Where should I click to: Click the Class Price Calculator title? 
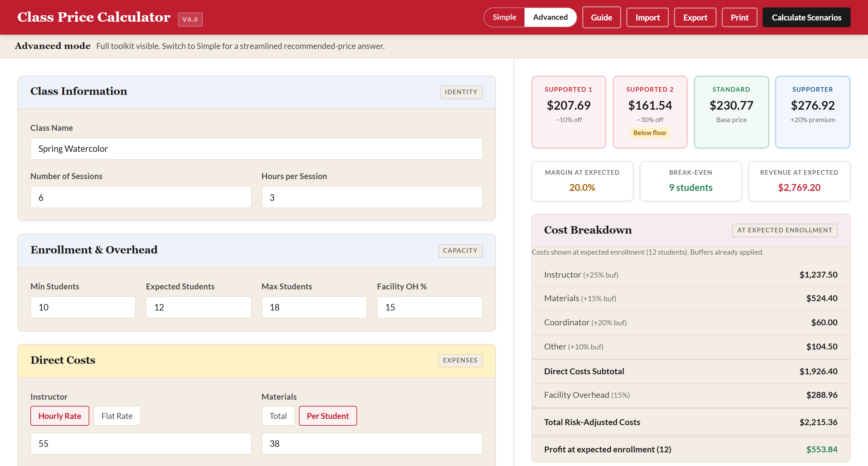[94, 17]
